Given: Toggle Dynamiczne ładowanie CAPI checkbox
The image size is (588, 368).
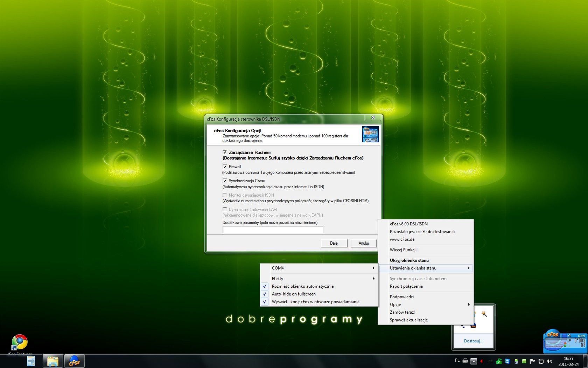Looking at the screenshot, I should (x=225, y=209).
